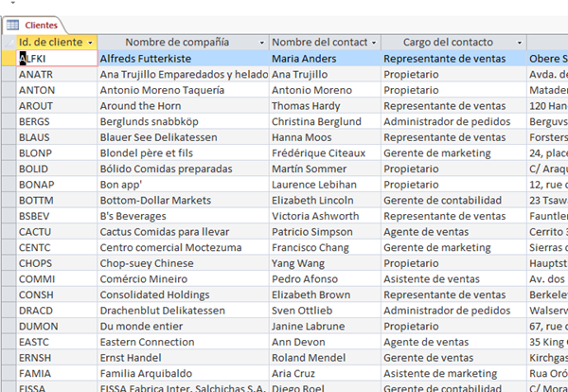Viewport: 568px width, 392px height.
Task: Open Id. de cliente column filter dropdown
Action: [x=90, y=43]
